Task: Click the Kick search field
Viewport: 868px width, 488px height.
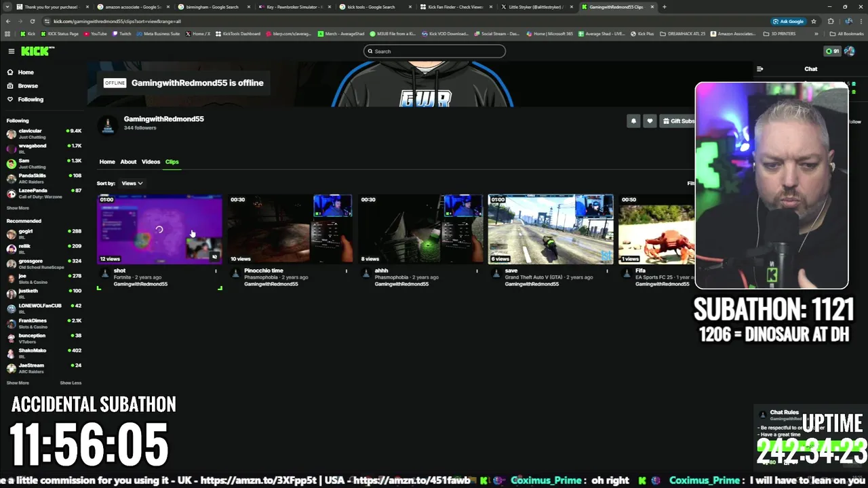Action: pyautogui.click(x=434, y=52)
